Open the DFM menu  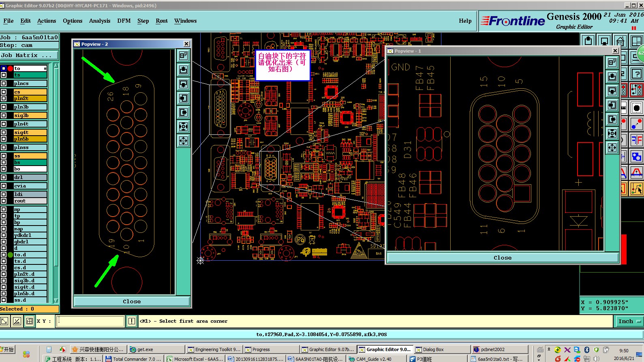click(124, 21)
